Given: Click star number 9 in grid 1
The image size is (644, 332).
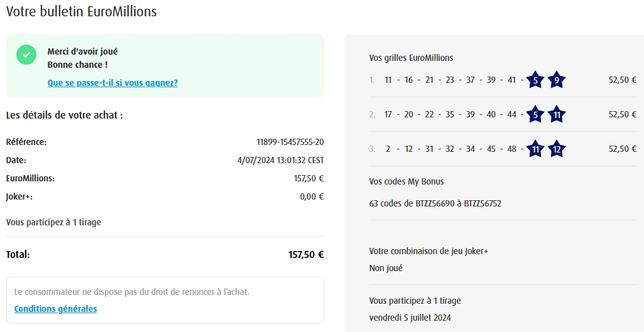Looking at the screenshot, I should (x=557, y=80).
